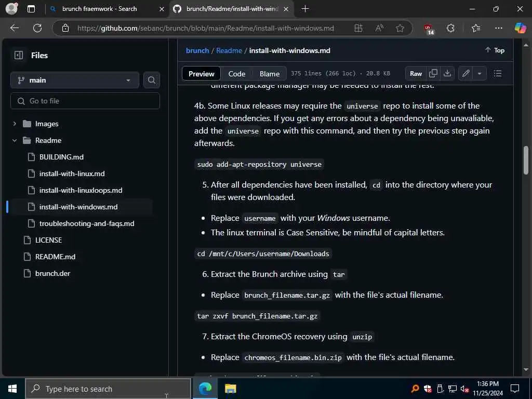Click the 'tar zxvf brunch_filename.tar.gz' command
Viewport: 532px width, 399px height.
tap(257, 316)
